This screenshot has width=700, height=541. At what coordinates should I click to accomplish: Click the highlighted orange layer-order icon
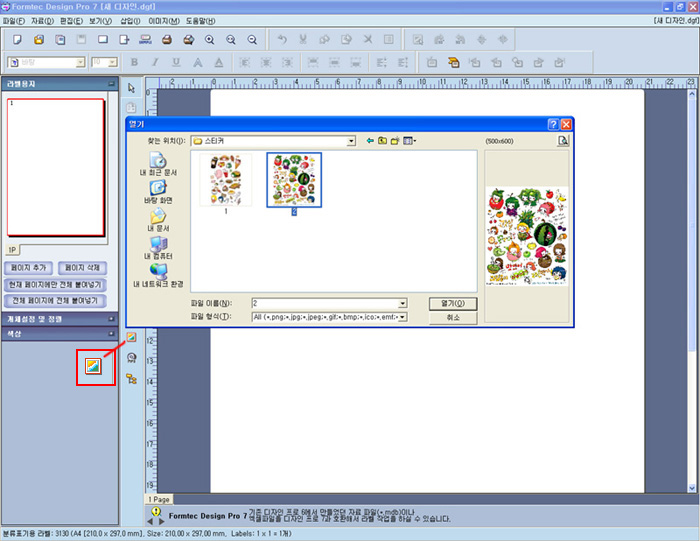[x=453, y=62]
